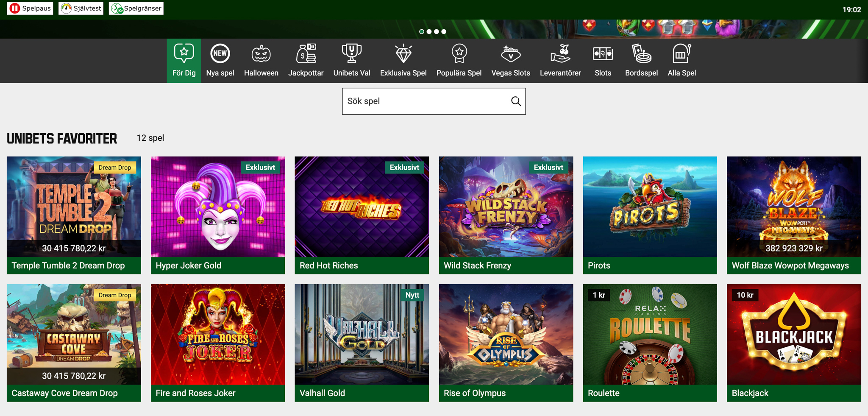Open the Alla Spel slot machine icon
This screenshot has width=868, height=416.
click(682, 53)
